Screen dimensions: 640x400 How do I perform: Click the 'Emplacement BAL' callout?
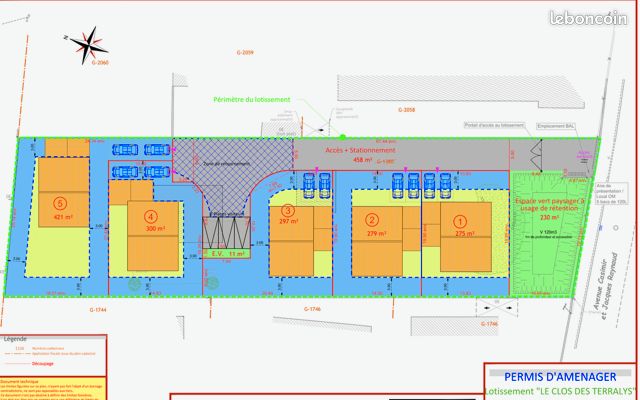(x=556, y=126)
